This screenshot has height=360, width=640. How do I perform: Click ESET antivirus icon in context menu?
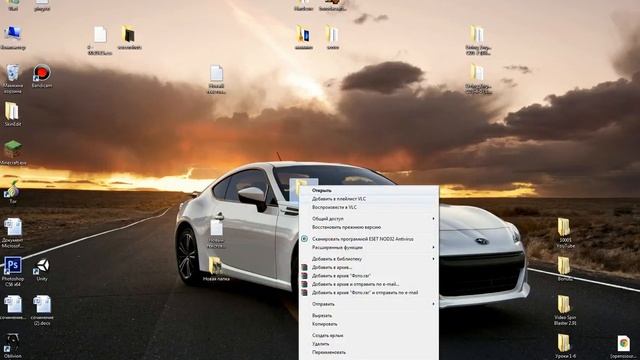(304, 239)
